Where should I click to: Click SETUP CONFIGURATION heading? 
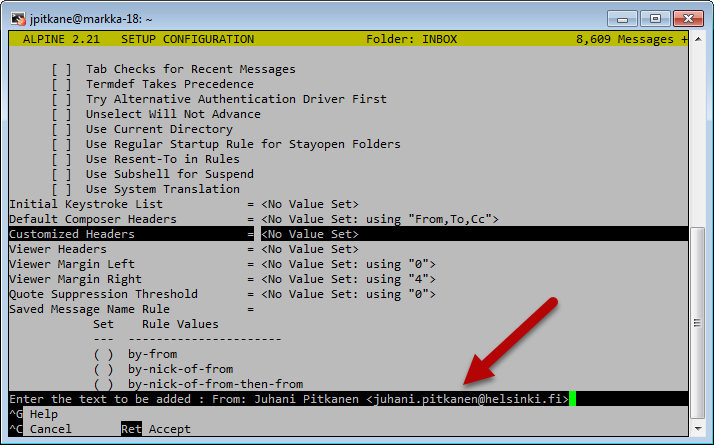pyautogui.click(x=188, y=40)
